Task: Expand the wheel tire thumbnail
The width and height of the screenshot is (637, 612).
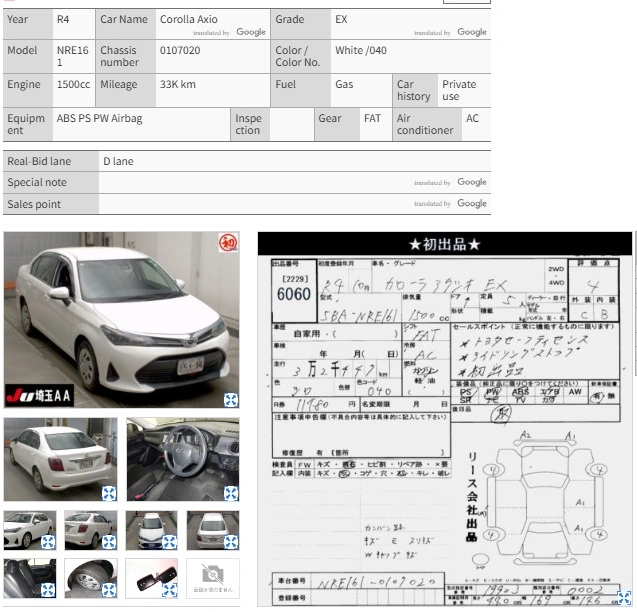Action: [x=109, y=590]
